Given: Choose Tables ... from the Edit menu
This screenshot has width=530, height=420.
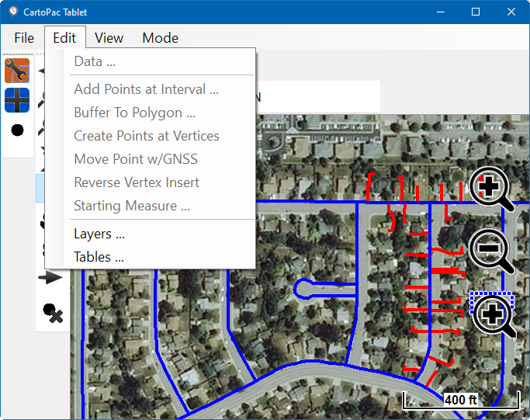Looking at the screenshot, I should (x=99, y=257).
